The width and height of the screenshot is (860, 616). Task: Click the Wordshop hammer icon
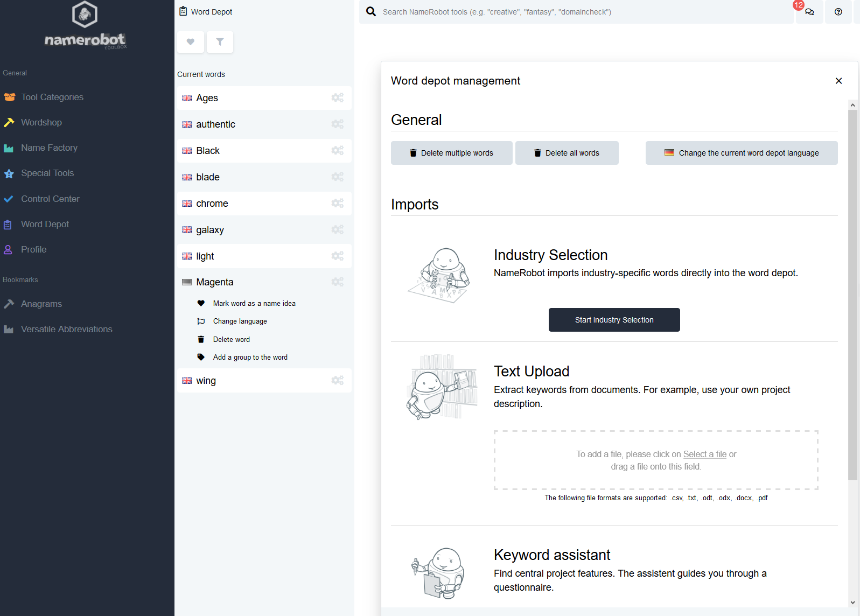(9, 122)
